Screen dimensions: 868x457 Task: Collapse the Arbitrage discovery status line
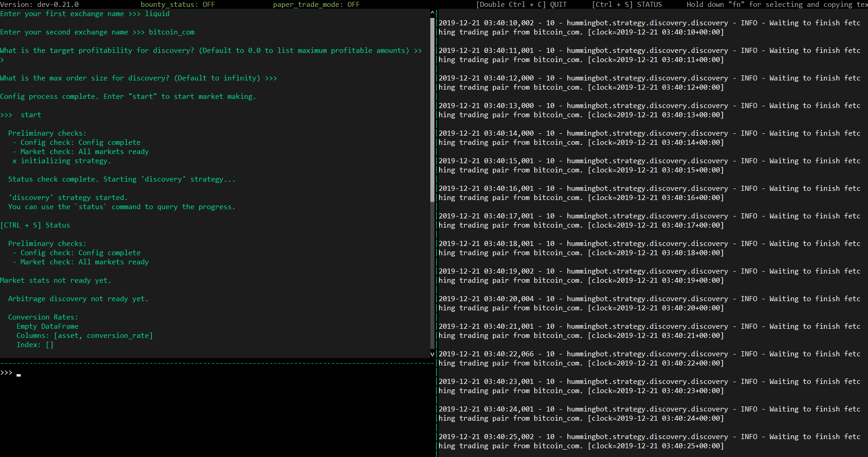point(78,298)
